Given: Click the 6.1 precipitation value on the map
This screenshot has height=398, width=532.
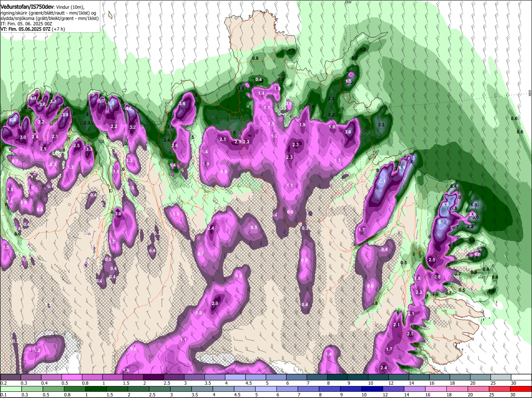Looking at the screenshot, I should [x=442, y=222].
